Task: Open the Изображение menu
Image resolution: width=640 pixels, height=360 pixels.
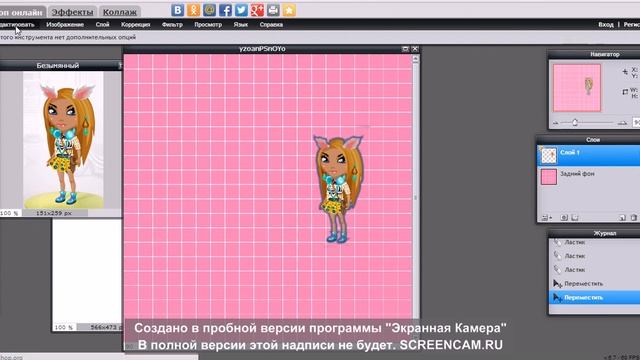Action: pos(65,24)
